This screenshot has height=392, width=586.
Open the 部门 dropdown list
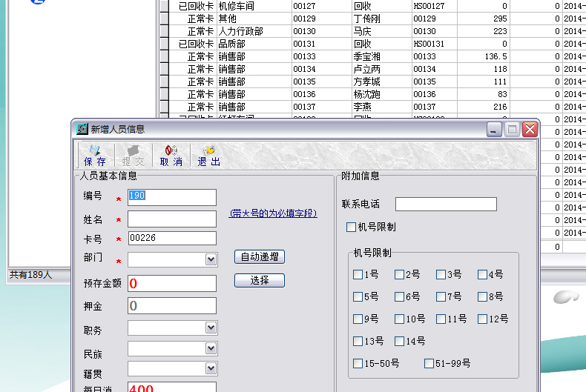pyautogui.click(x=211, y=259)
